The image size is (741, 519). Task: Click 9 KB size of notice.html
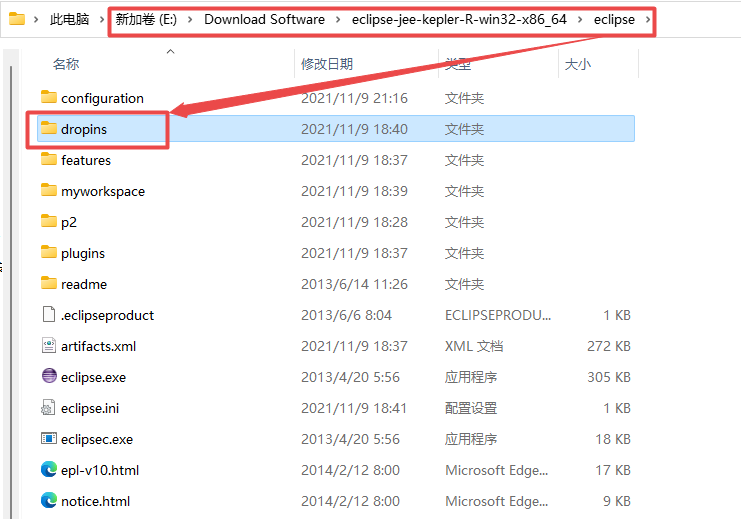click(617, 502)
